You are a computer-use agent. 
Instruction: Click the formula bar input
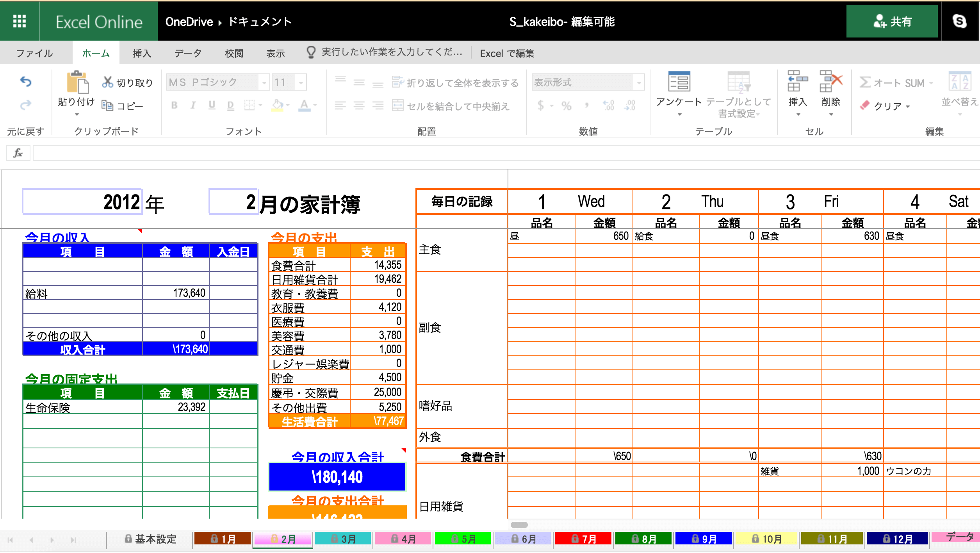(x=506, y=153)
